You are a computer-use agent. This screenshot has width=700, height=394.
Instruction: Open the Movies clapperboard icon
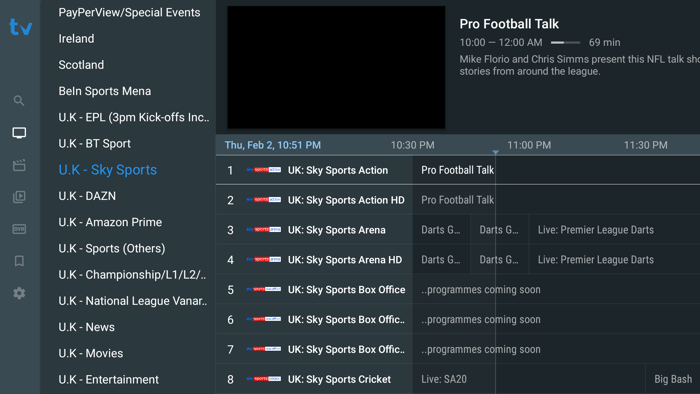[x=19, y=165]
